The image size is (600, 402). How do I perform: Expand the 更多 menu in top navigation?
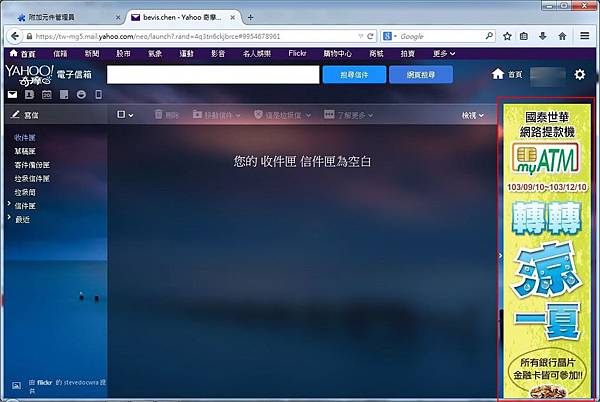coord(444,54)
